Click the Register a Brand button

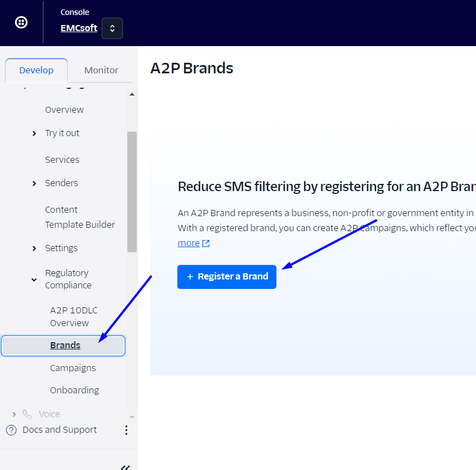click(227, 277)
